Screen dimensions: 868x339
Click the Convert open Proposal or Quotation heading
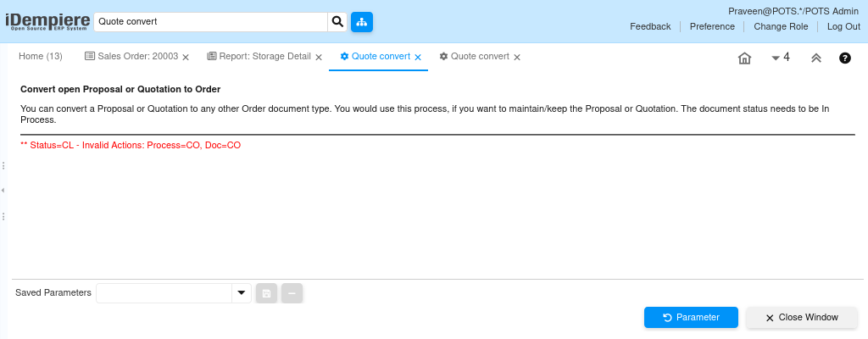120,89
